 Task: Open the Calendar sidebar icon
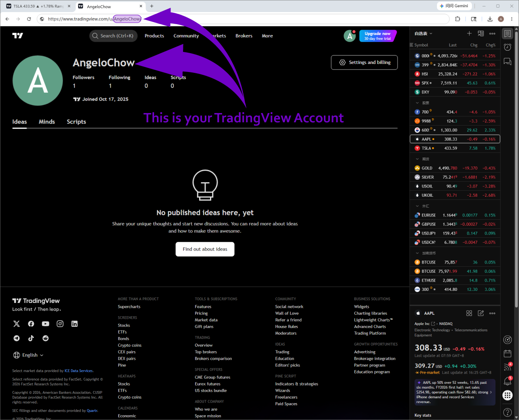(x=508, y=354)
